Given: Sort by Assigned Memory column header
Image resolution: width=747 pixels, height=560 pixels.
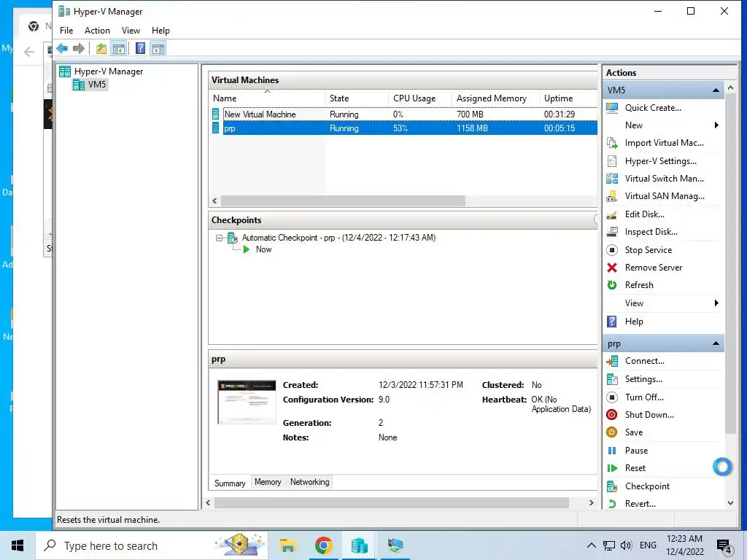Looking at the screenshot, I should (495, 98).
